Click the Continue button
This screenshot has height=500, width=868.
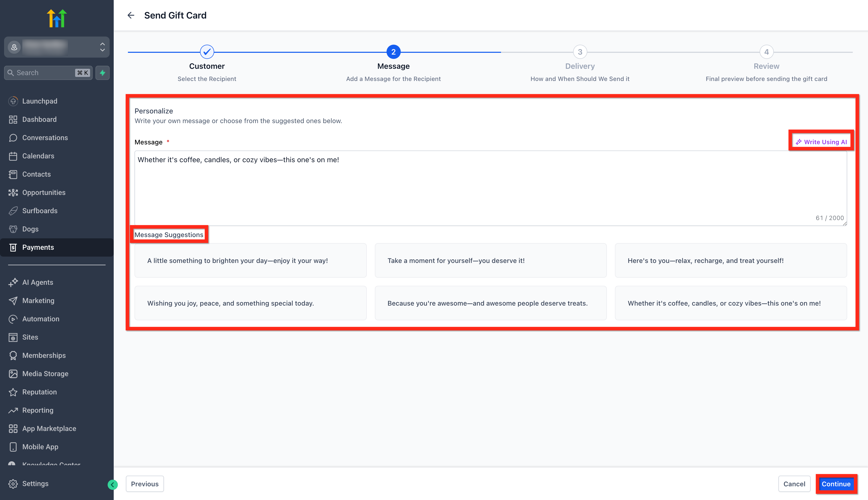(x=836, y=484)
